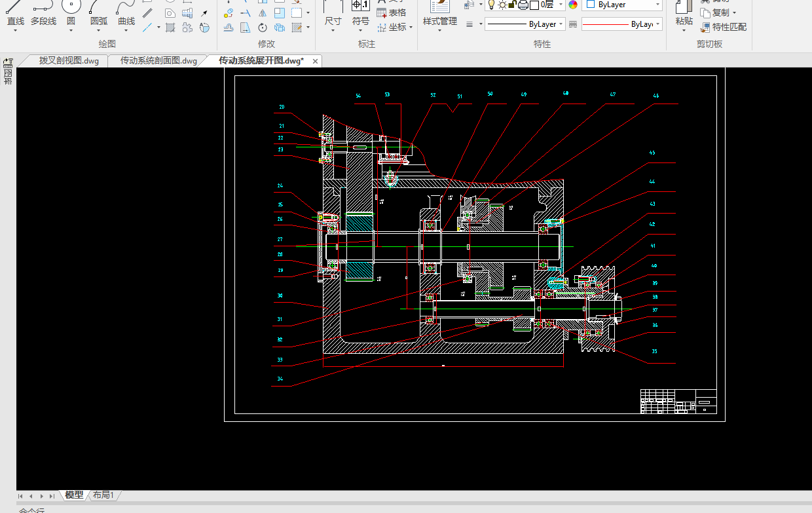Viewport: 812px width, 513px height.
Task: Click the color wheel icon in 特性 panel
Action: click(x=573, y=5)
